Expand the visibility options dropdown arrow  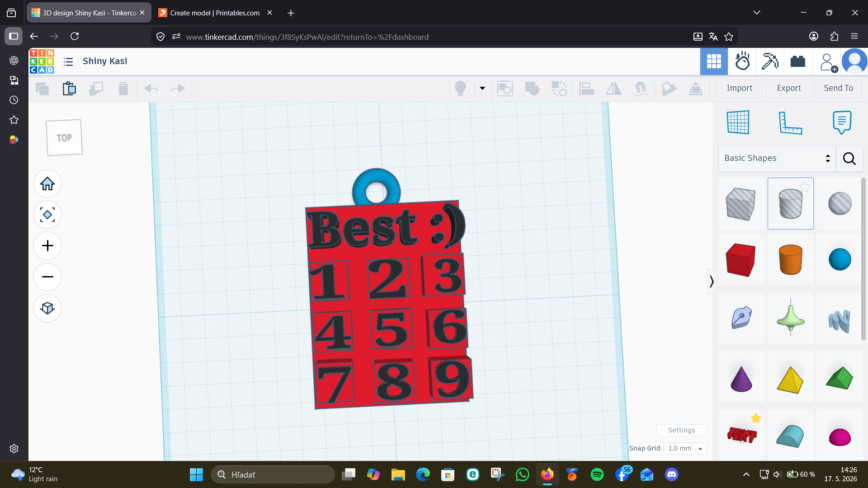click(482, 89)
